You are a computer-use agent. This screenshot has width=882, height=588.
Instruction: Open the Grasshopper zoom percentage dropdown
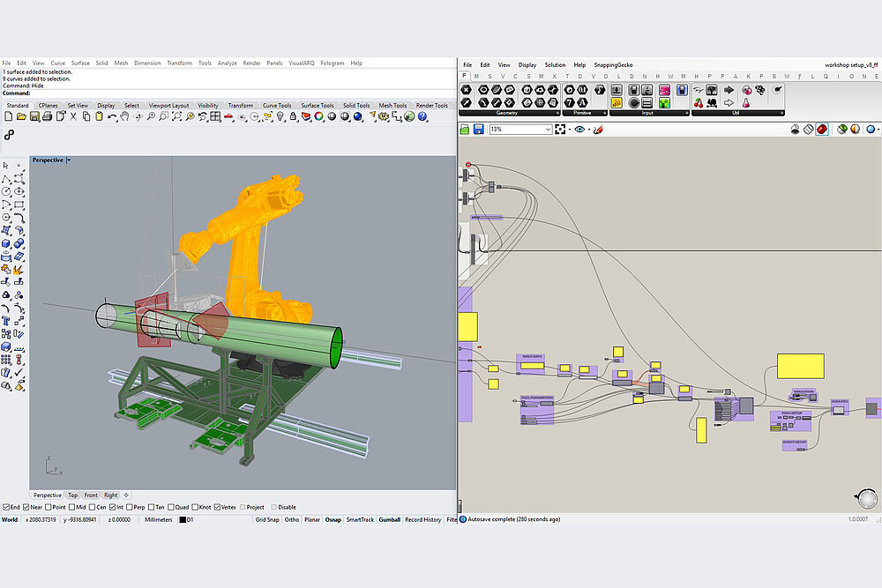point(548,130)
